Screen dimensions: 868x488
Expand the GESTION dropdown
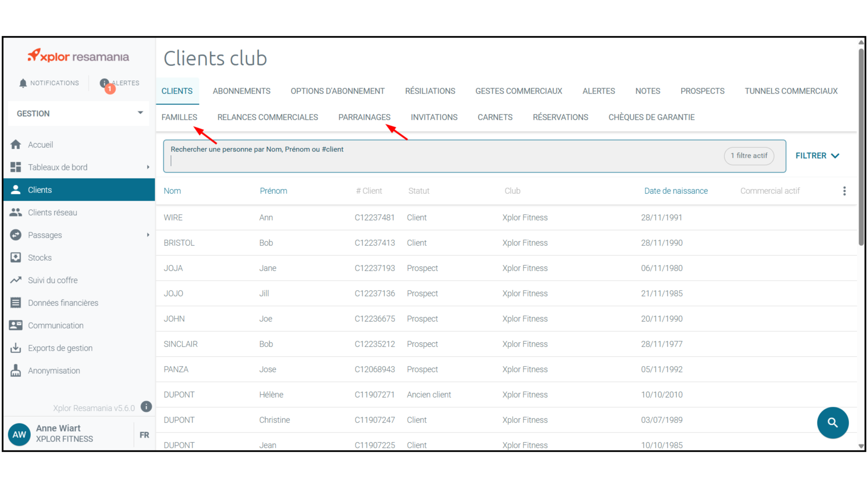click(x=140, y=113)
